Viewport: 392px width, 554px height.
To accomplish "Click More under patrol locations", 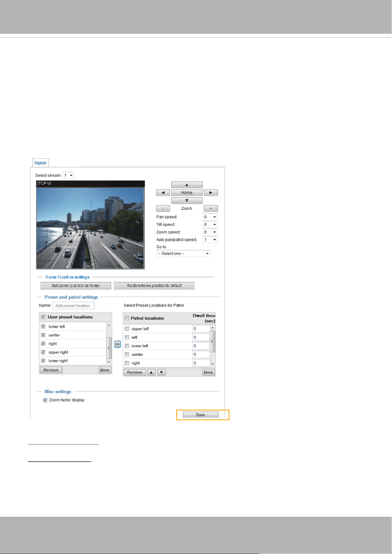I will point(208,372).
